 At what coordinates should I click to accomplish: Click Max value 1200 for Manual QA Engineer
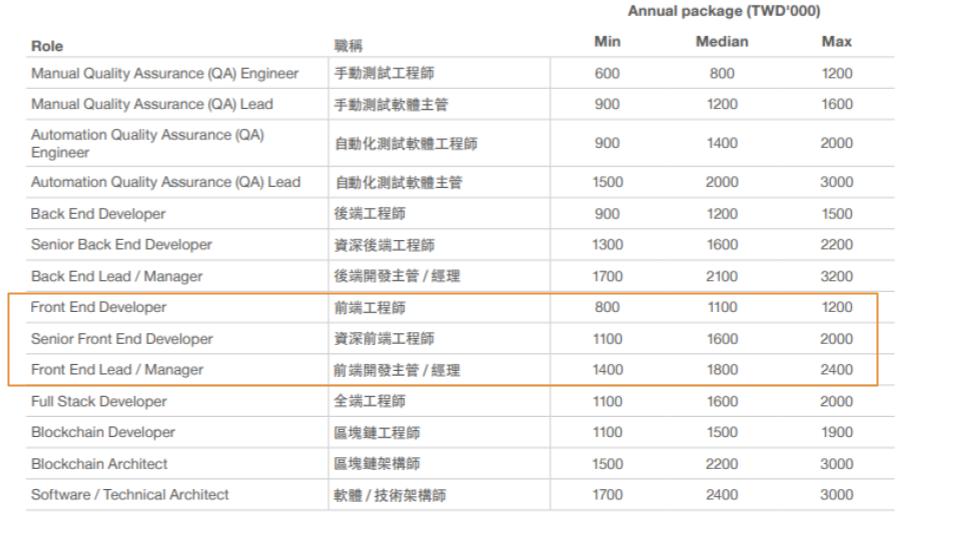pyautogui.click(x=837, y=73)
